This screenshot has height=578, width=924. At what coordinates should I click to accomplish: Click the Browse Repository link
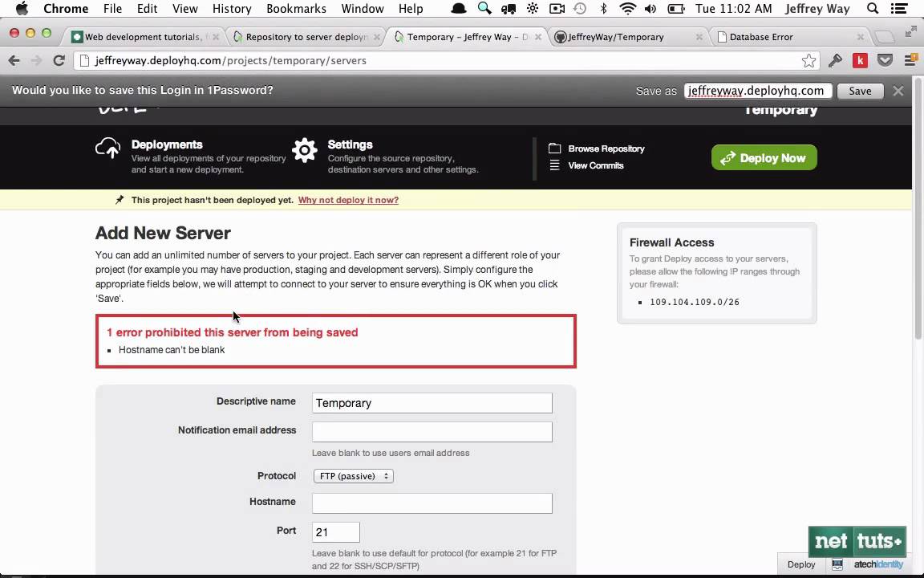point(606,149)
